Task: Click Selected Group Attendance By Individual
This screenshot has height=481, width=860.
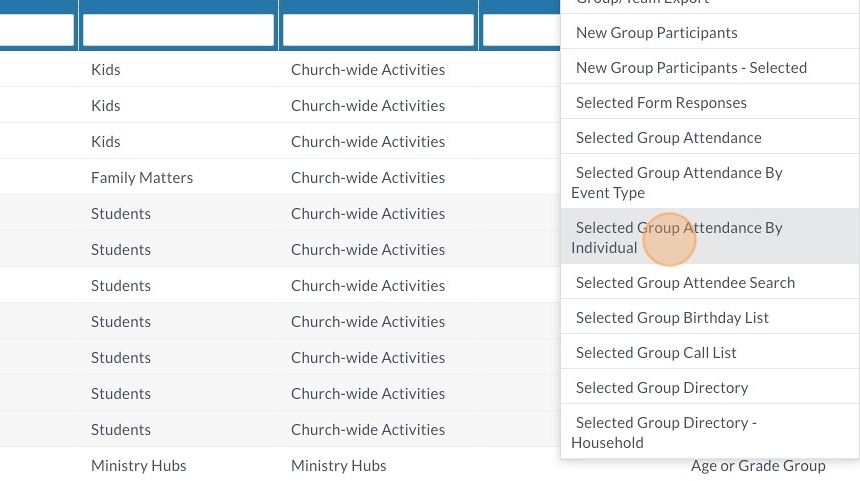Action: click(678, 237)
